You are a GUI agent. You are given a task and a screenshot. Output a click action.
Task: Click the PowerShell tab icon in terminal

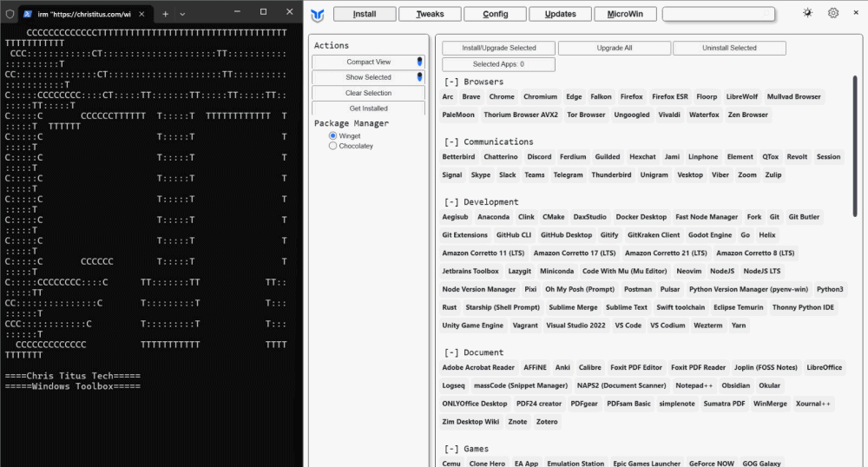[28, 14]
